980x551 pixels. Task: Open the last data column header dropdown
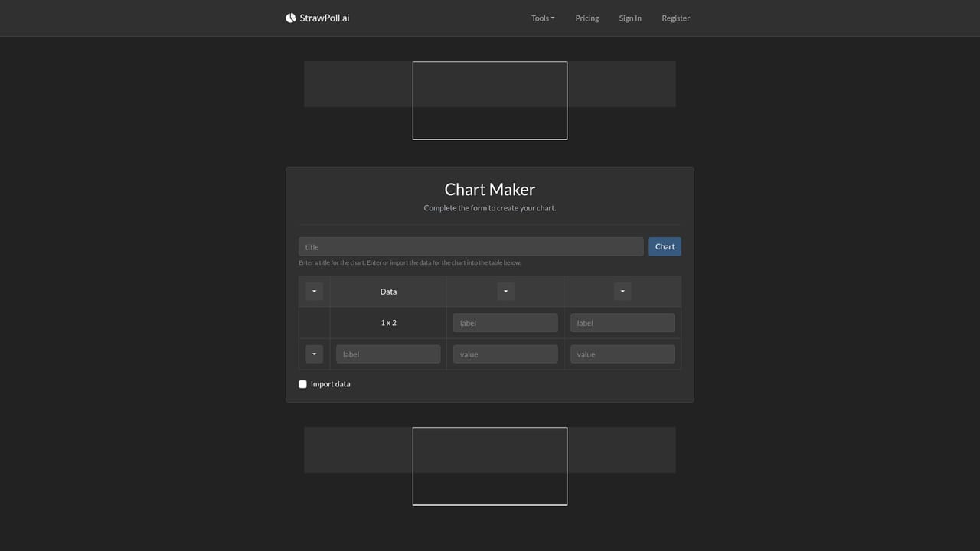(x=622, y=292)
